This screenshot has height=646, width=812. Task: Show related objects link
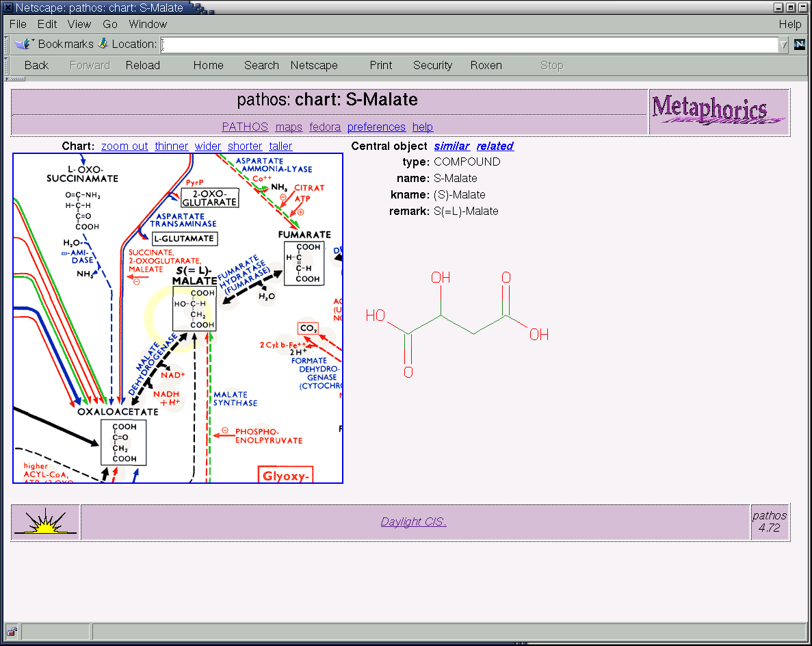tap(495, 146)
